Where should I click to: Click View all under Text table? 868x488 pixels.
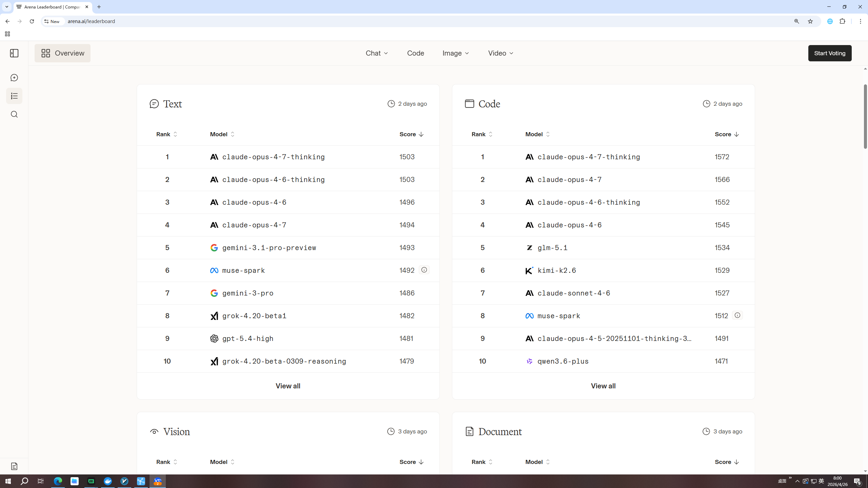pyautogui.click(x=288, y=386)
